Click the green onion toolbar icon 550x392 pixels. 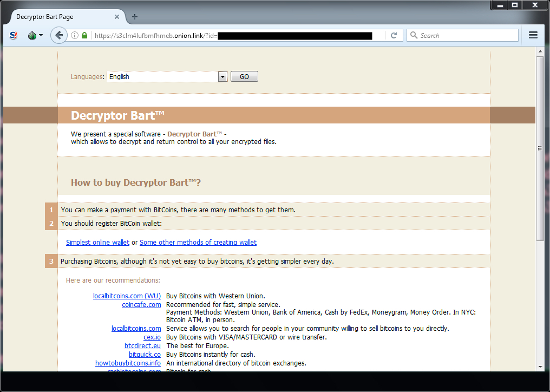tap(32, 35)
